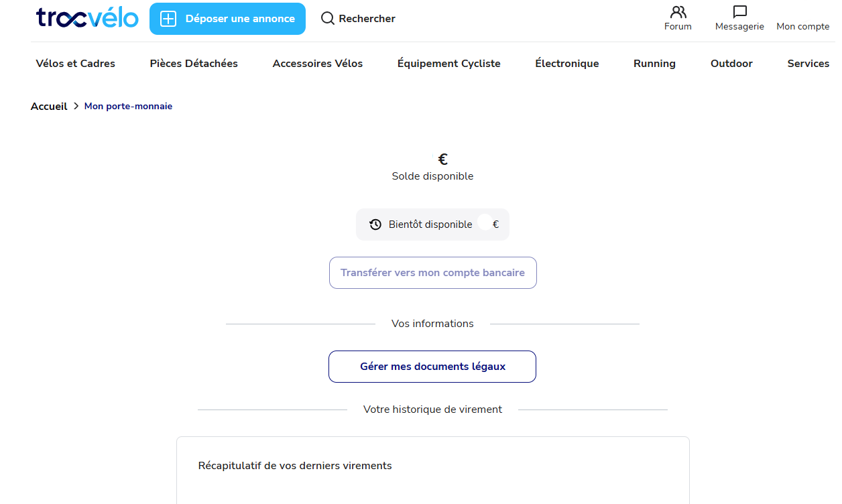842x504 pixels.
Task: Select the Outdoor category
Action: (x=731, y=64)
